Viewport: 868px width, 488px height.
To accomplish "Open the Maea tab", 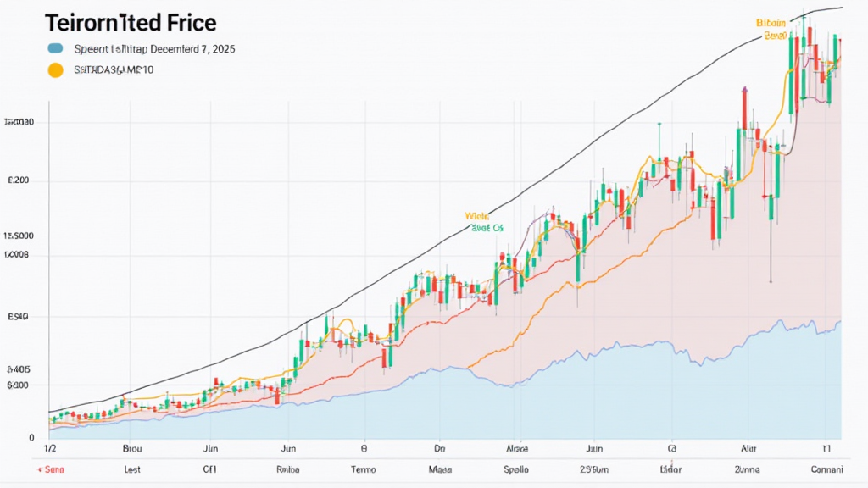I will pyautogui.click(x=439, y=468).
